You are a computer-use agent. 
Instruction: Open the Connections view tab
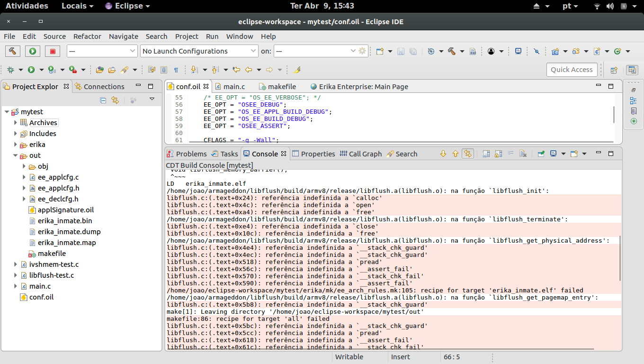(99, 87)
